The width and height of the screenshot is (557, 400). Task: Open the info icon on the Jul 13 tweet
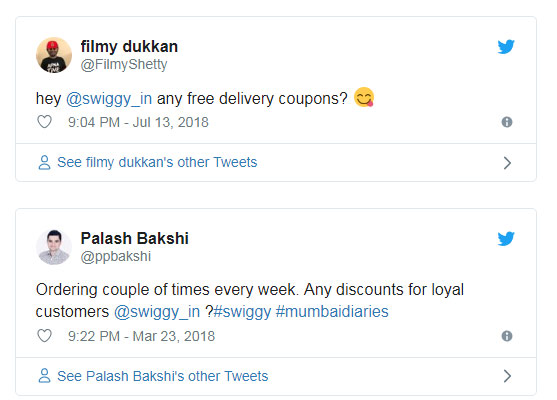point(507,122)
